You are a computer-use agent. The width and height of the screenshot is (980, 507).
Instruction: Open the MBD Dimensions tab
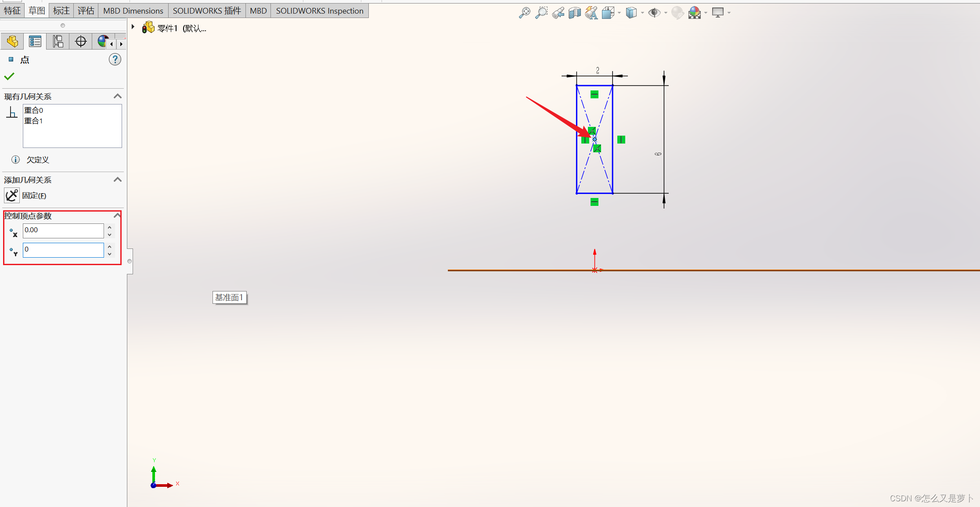(133, 11)
